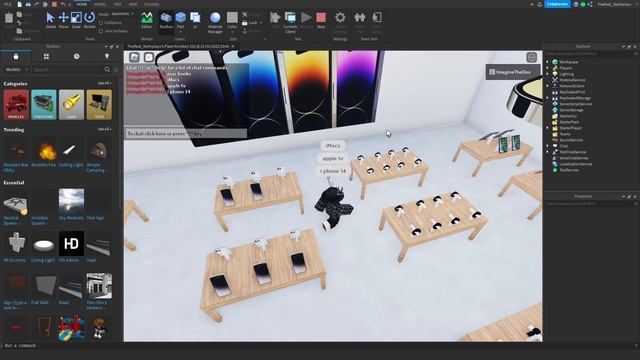Switch to the HOME ribbon tab

pos(82,4)
